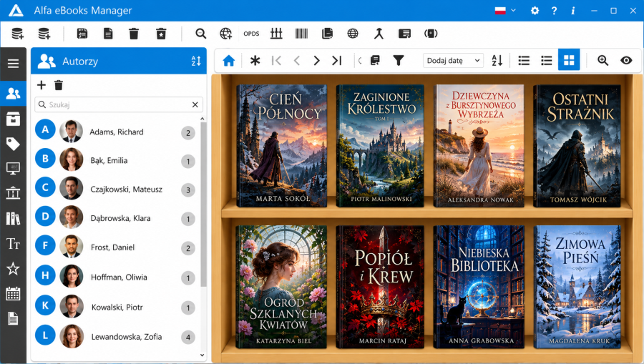Click the duplicate books icon
Screen dimensions: 644x364
tap(327, 34)
